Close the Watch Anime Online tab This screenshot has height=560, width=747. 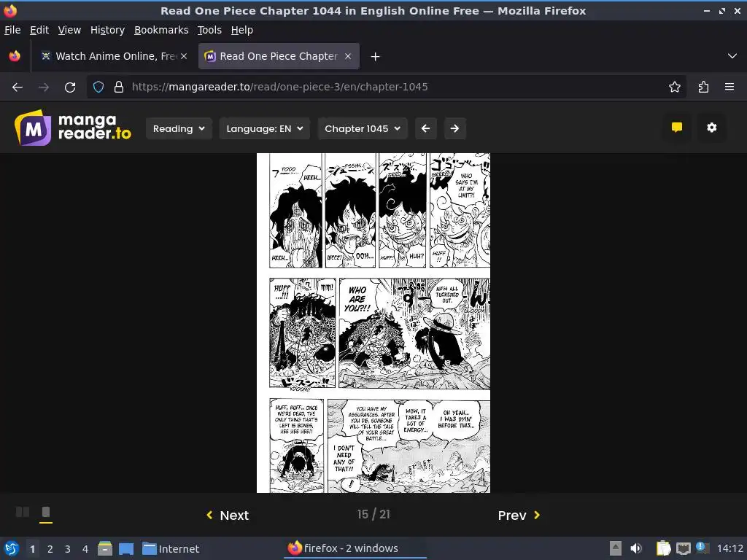click(x=183, y=56)
